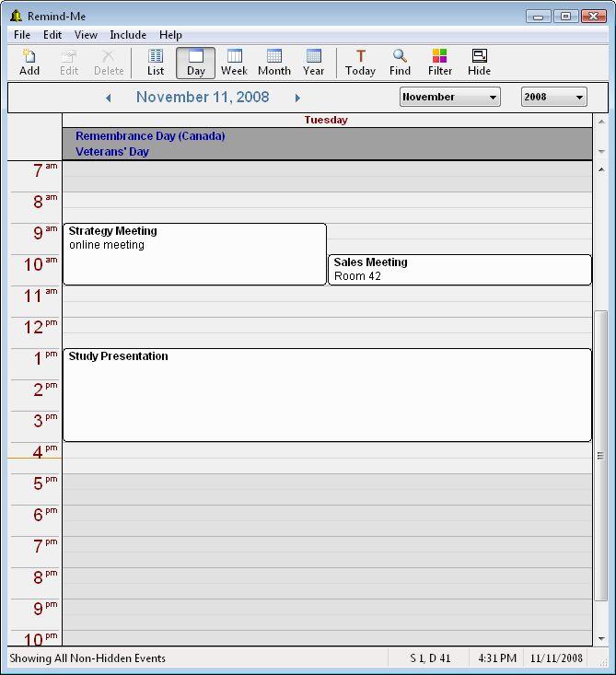Click the 'S 1, D 41' status entry
The width and height of the screenshot is (616, 675).
point(430,658)
